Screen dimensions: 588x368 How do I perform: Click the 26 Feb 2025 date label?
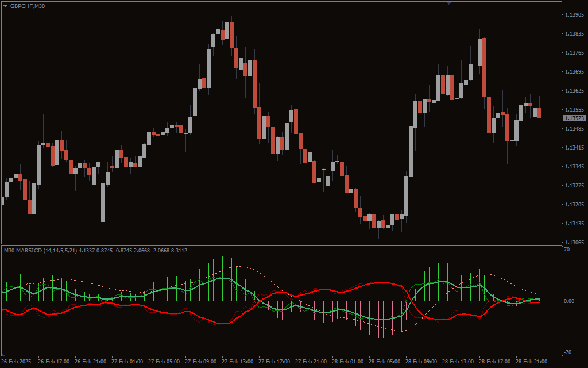(x=18, y=362)
